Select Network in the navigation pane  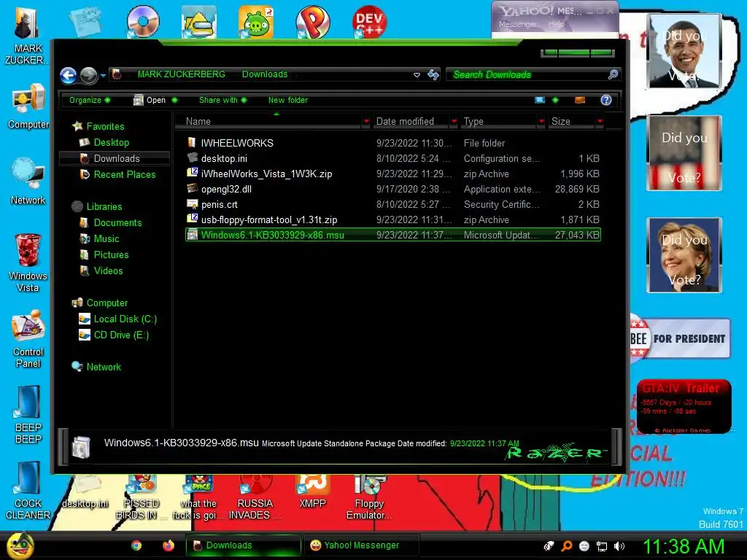click(97, 367)
